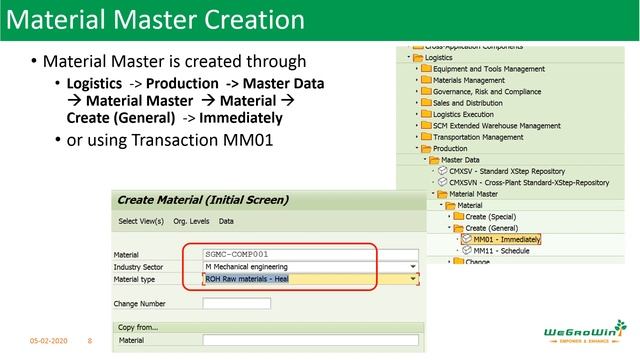The height and width of the screenshot is (360, 640).
Task: Open the Industry Sector dropdown arrow
Action: point(413,267)
